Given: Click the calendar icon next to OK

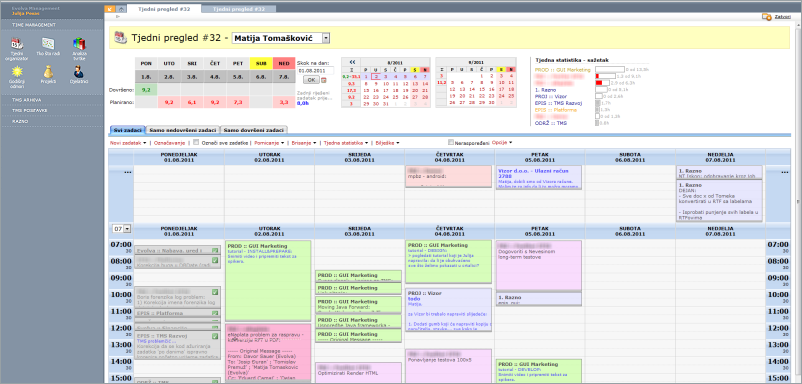Looking at the screenshot, I should click(323, 80).
